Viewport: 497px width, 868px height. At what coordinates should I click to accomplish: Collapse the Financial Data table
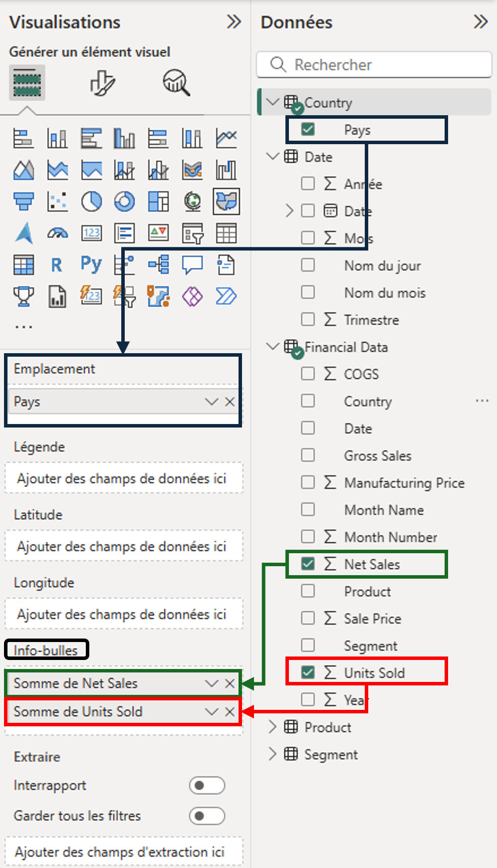pos(272,347)
